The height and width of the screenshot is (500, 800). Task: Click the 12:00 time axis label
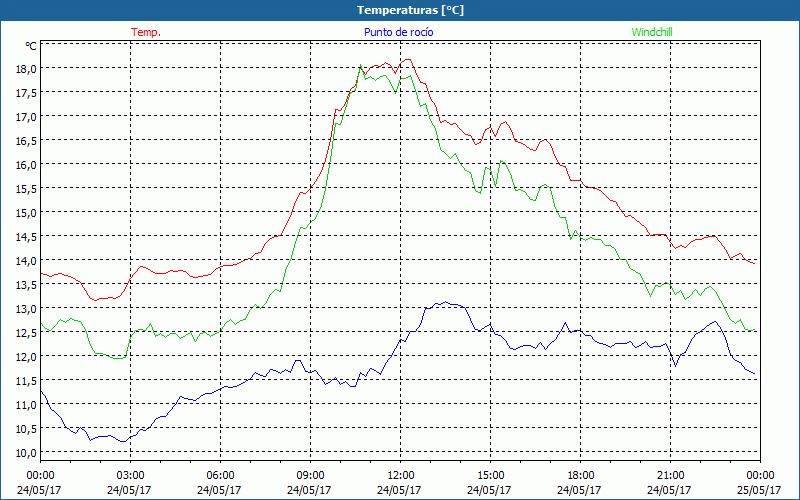click(401, 476)
